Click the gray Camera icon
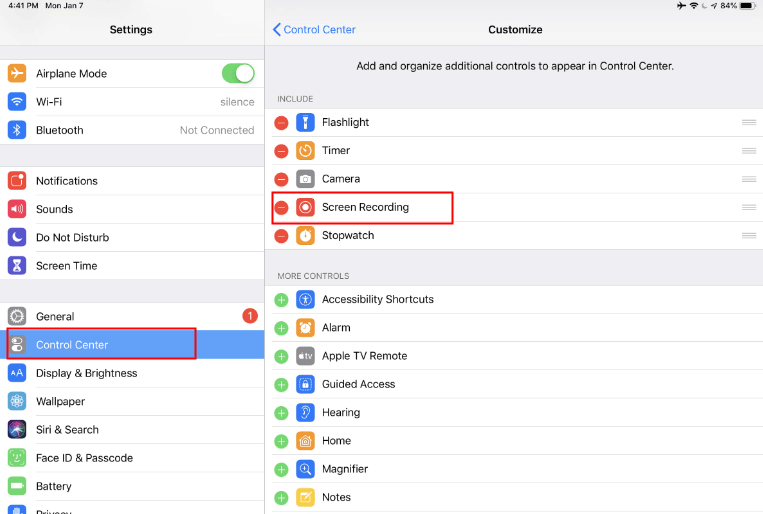 [305, 179]
